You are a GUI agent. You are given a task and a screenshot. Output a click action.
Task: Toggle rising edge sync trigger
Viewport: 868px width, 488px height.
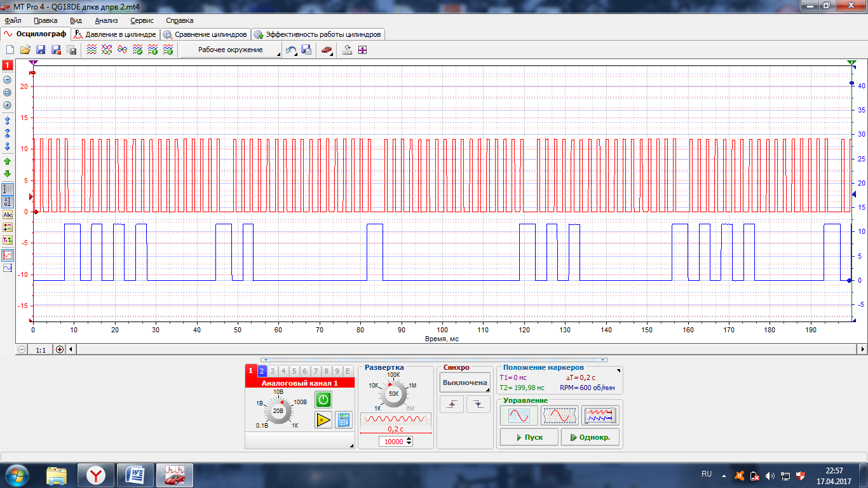click(x=452, y=404)
